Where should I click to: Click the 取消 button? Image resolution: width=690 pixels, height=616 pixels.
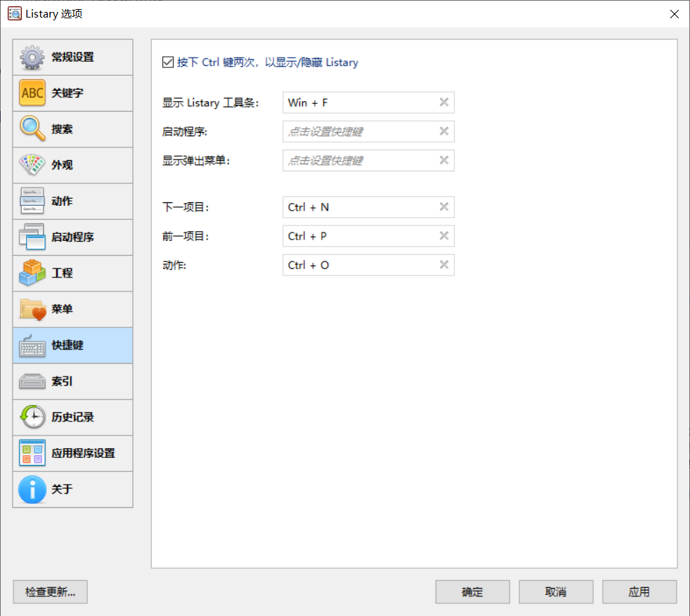point(556,592)
